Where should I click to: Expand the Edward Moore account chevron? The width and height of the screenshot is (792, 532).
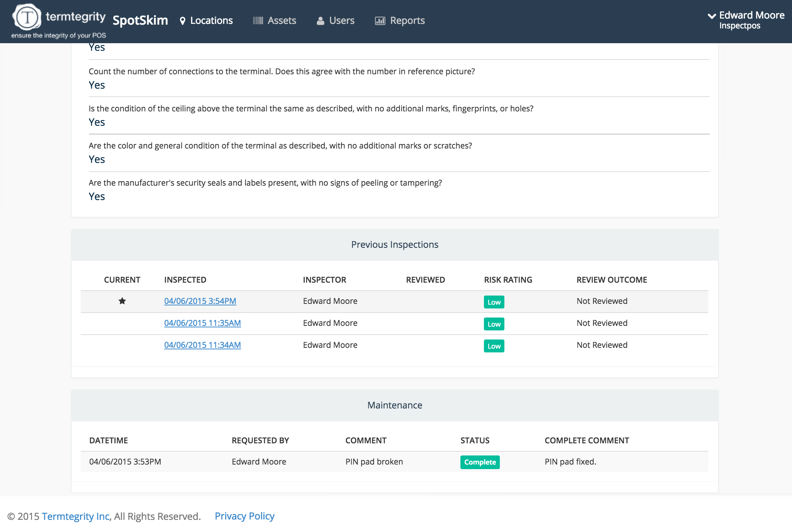(x=712, y=16)
